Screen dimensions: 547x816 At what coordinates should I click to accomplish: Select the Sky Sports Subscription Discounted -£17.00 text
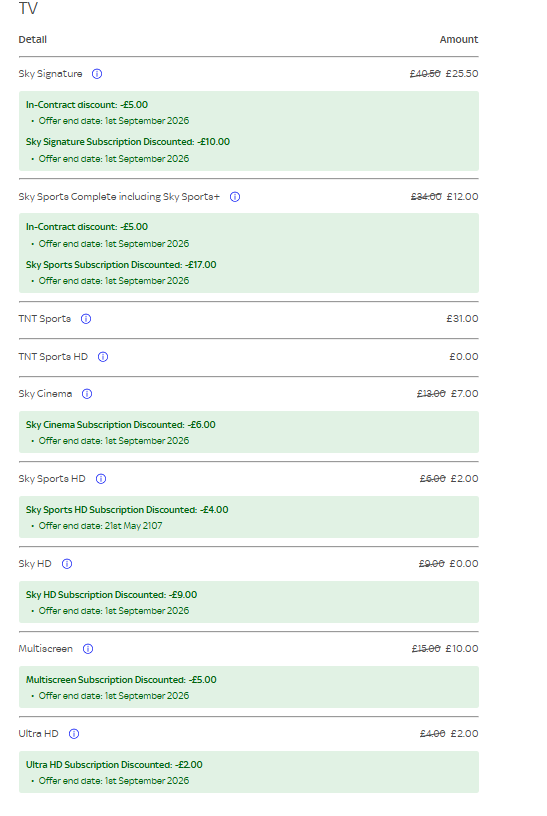121,265
